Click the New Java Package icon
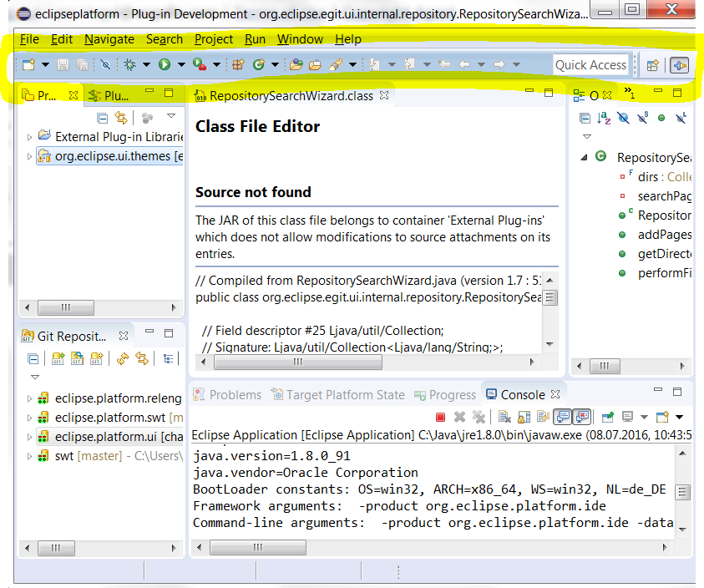704x588 pixels. tap(238, 64)
